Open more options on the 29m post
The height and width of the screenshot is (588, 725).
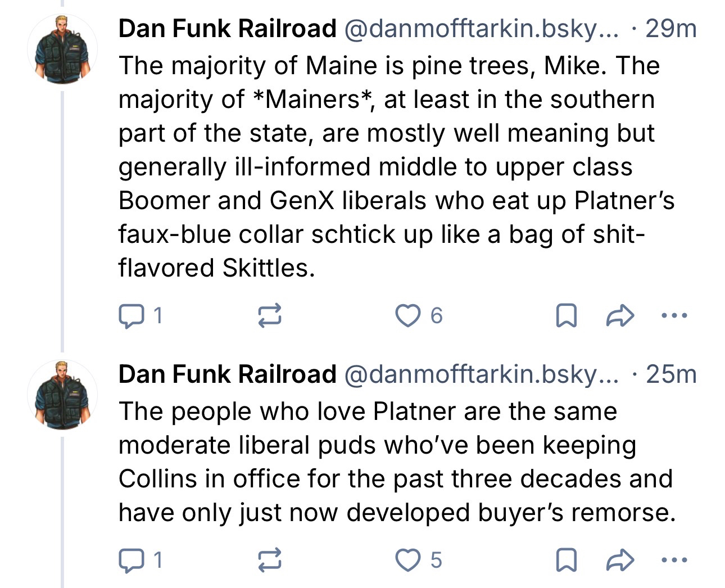pyautogui.click(x=674, y=315)
